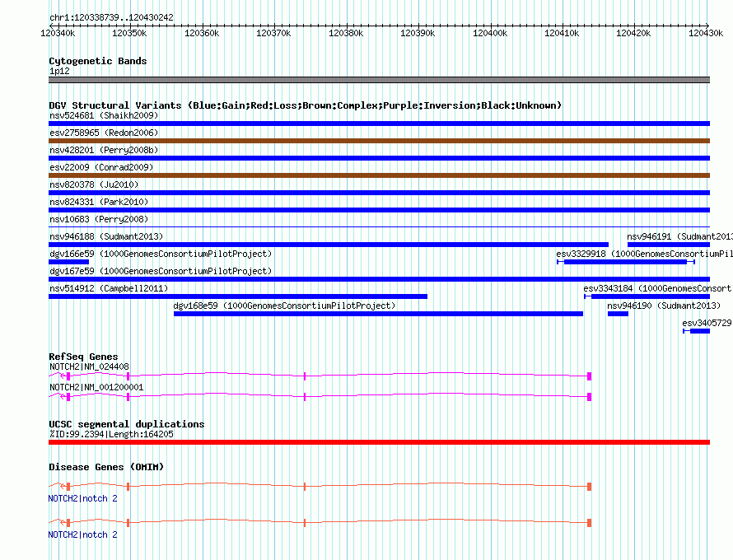Click the blue bar under esv3329918
The width and height of the screenshot is (733, 560).
625,262
